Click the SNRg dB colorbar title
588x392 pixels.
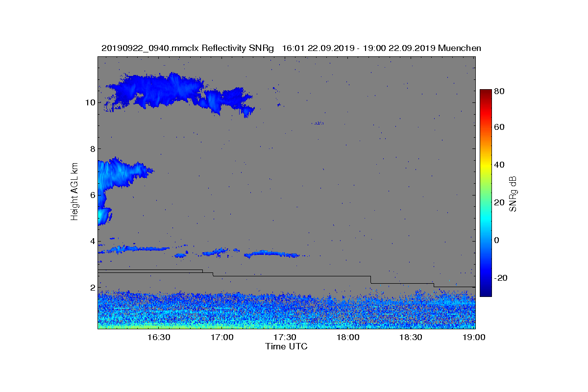[513, 194]
